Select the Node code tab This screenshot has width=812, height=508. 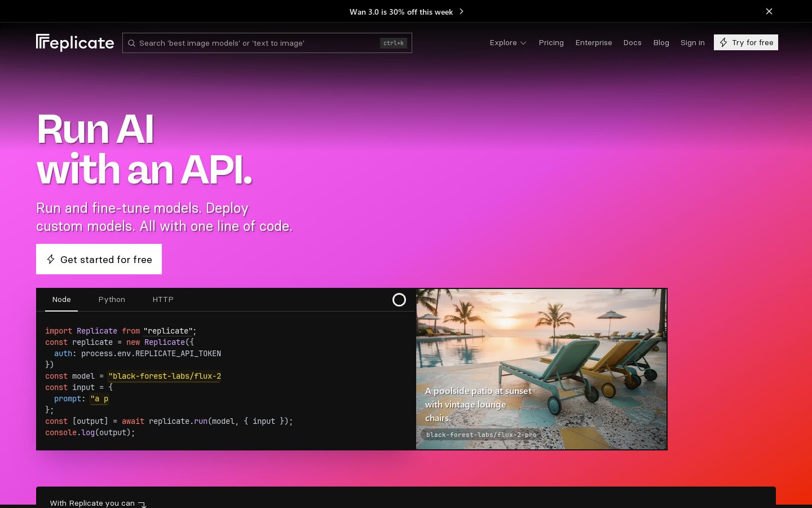click(61, 300)
